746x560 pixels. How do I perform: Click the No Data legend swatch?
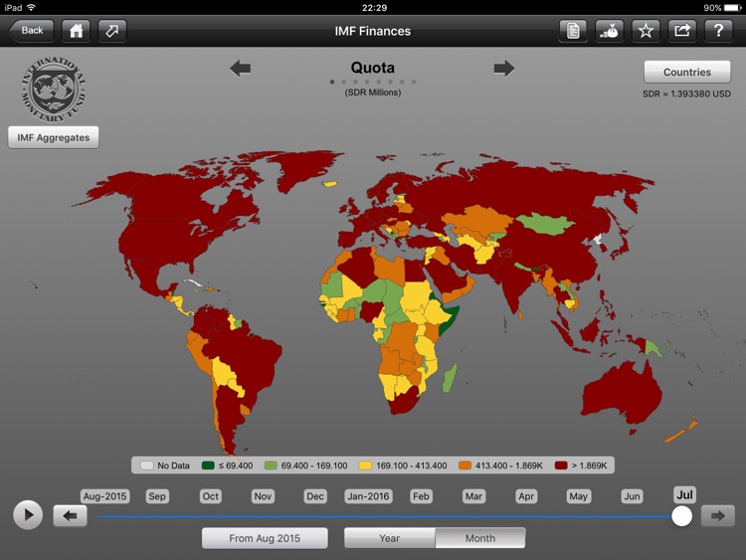click(146, 466)
